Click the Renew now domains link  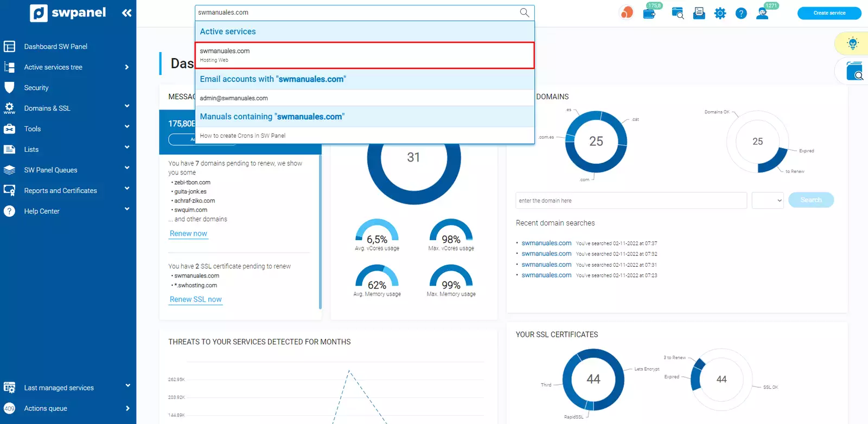[188, 234]
